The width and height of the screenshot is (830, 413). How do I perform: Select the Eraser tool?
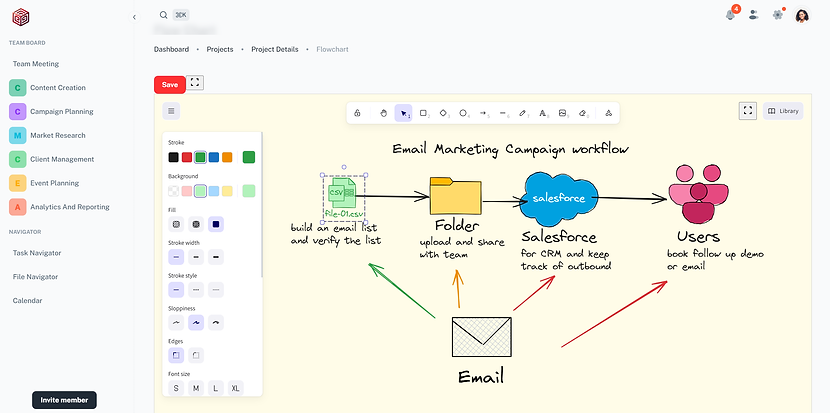tap(583, 113)
